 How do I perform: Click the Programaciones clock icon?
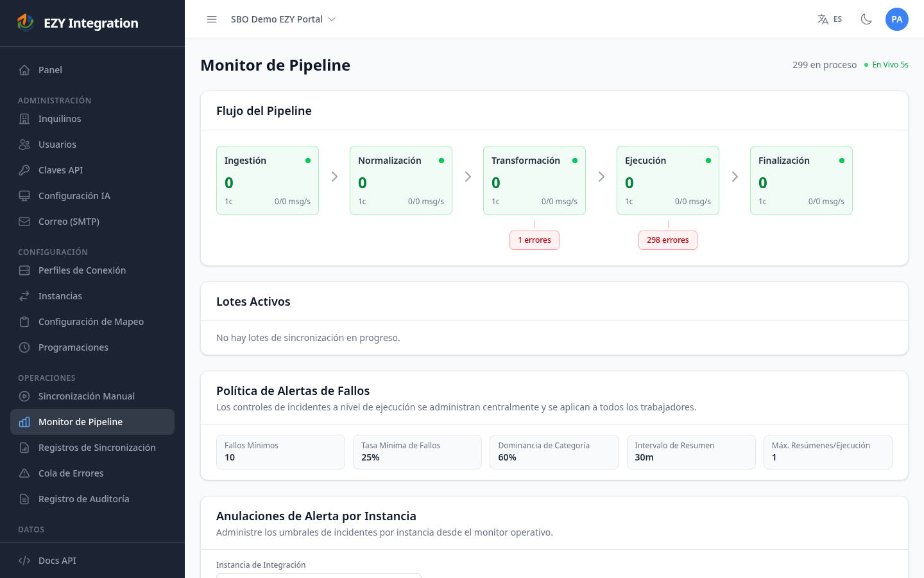click(24, 347)
